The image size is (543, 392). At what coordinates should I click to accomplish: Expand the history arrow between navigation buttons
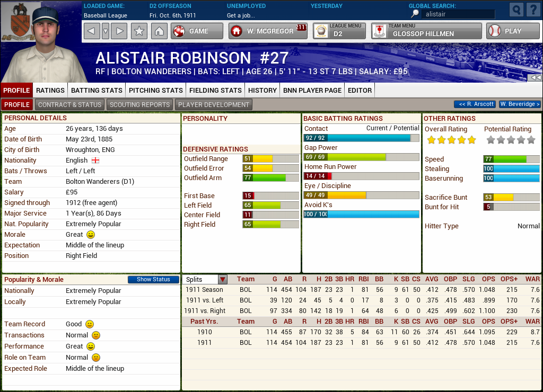coord(105,31)
